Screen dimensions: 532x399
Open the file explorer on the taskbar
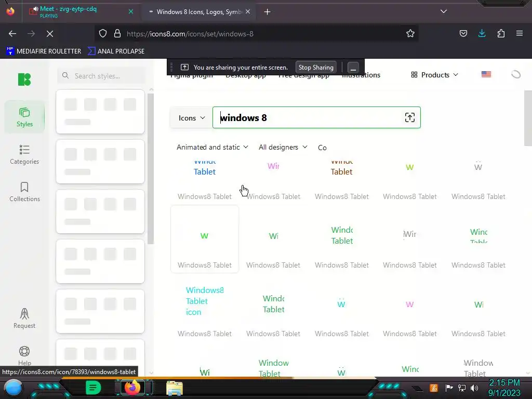(x=175, y=388)
